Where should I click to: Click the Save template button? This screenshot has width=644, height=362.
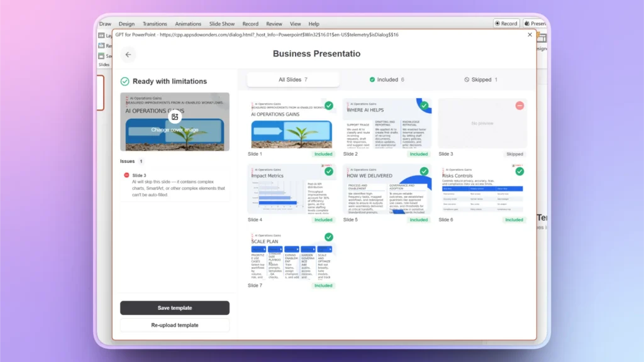click(x=175, y=308)
